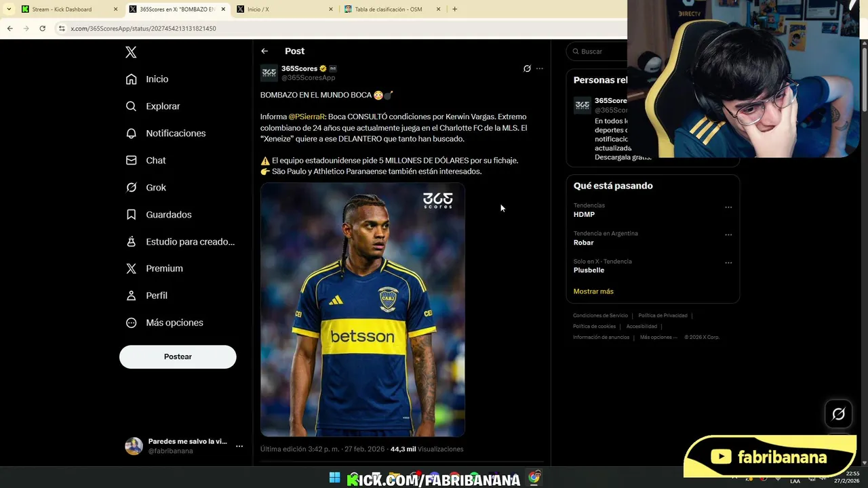Open options for the Plusbelle trend
The image size is (868, 488).
[x=728, y=263]
